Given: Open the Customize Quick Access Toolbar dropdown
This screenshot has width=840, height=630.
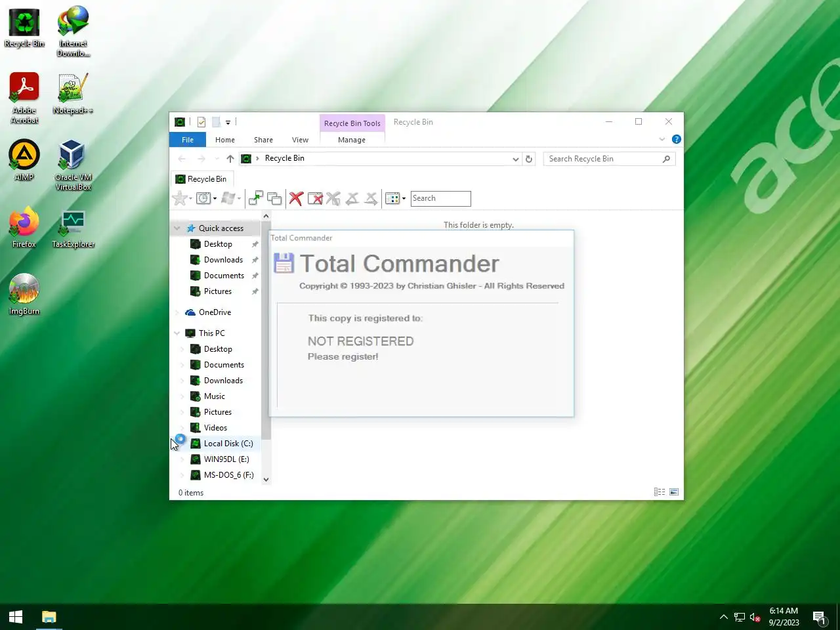Looking at the screenshot, I should click(x=228, y=122).
